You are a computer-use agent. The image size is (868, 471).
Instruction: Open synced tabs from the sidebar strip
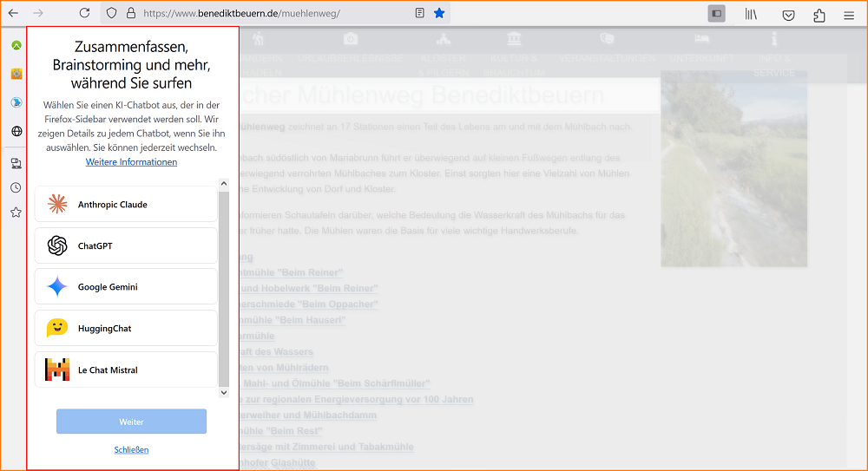[x=16, y=163]
